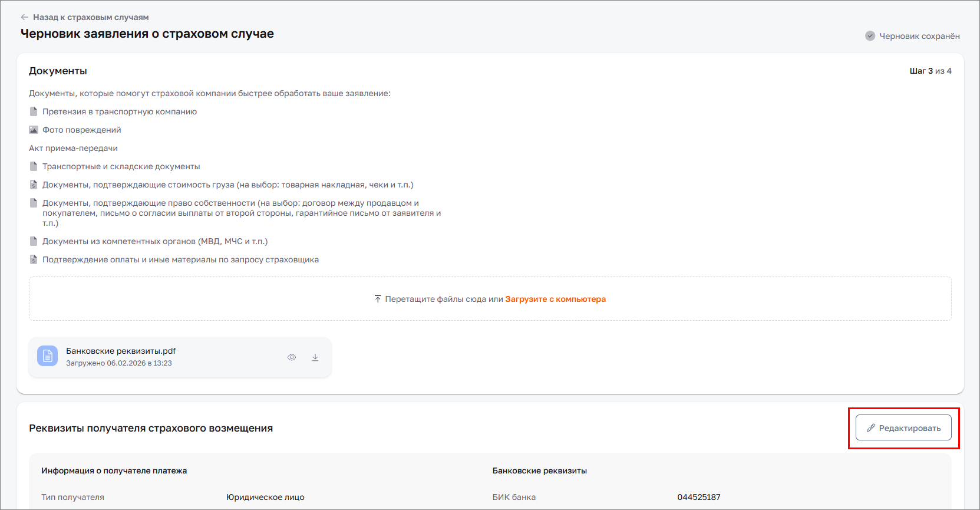980x510 pixels.
Task: Click 'Загрузите с компьютера' upload link
Action: tap(555, 299)
